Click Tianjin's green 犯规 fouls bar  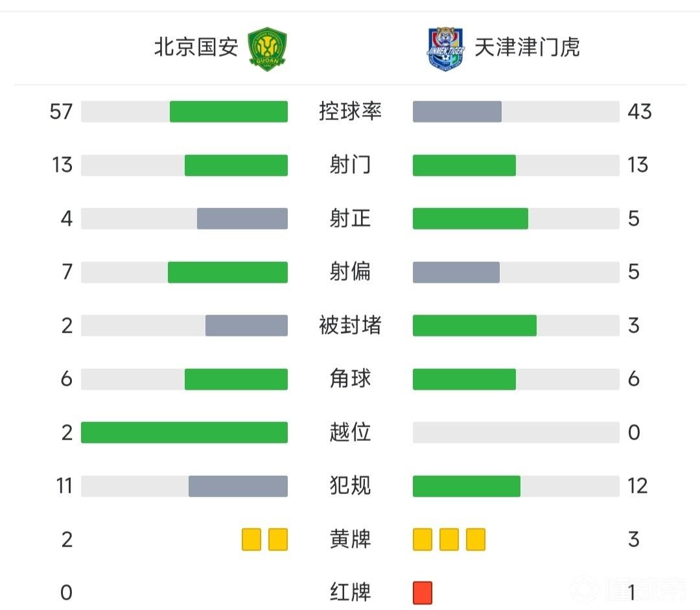[467, 486]
